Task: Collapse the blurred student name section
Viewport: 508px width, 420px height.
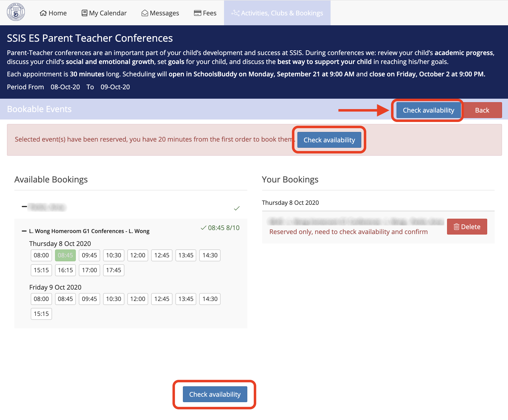Action: (24, 207)
